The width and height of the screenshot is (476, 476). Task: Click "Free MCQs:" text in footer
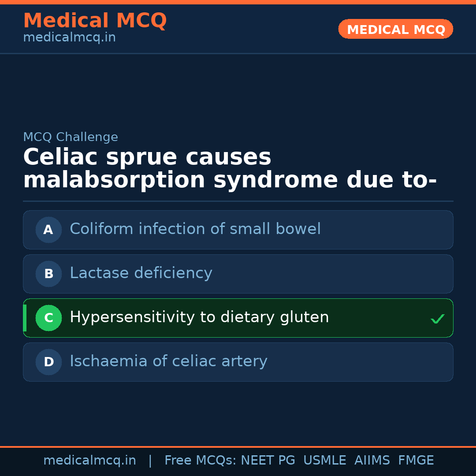pos(201,461)
